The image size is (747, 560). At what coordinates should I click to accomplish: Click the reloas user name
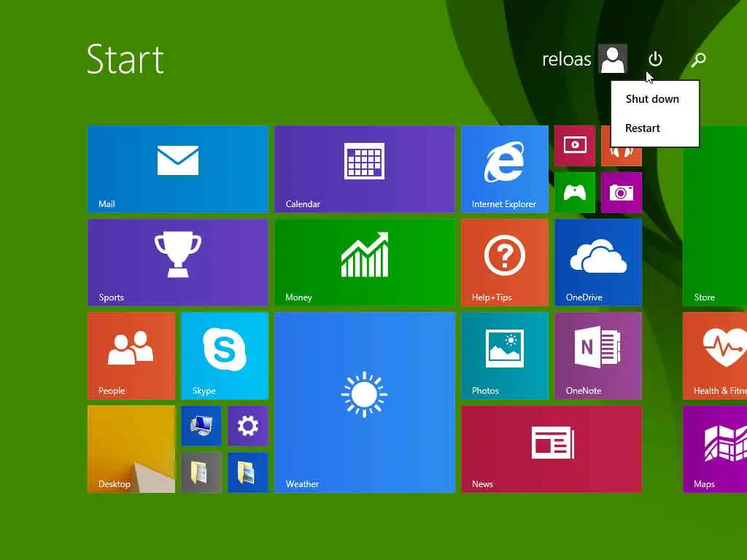[x=566, y=59]
